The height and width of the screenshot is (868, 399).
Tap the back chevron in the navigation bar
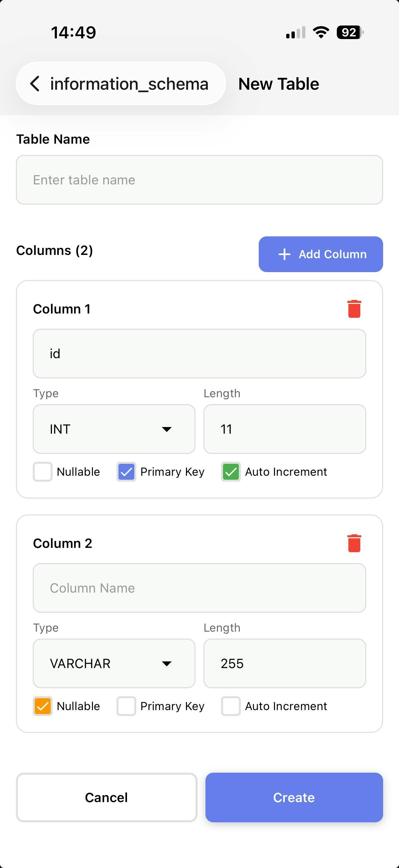[x=35, y=83]
